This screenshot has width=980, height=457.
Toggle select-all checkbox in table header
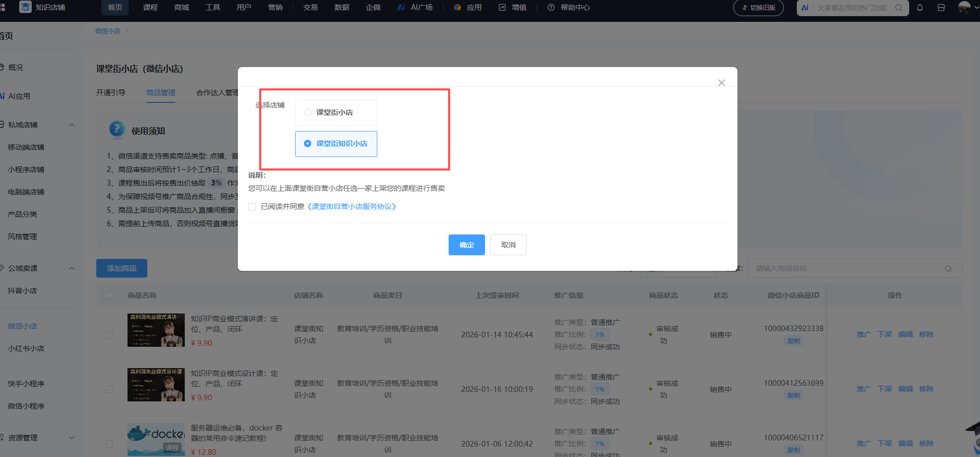(109, 295)
